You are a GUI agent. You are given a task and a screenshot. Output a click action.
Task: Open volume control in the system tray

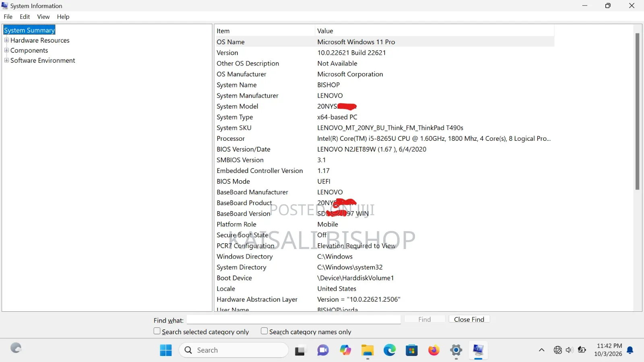569,350
